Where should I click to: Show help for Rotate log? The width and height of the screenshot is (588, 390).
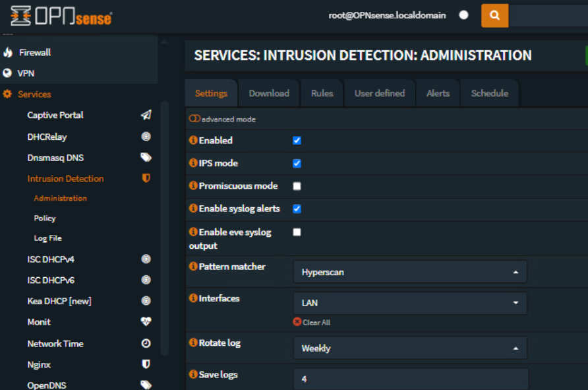(193, 342)
